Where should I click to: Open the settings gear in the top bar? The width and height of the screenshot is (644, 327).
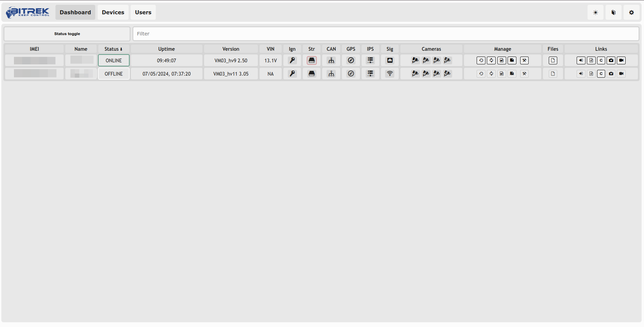631,13
